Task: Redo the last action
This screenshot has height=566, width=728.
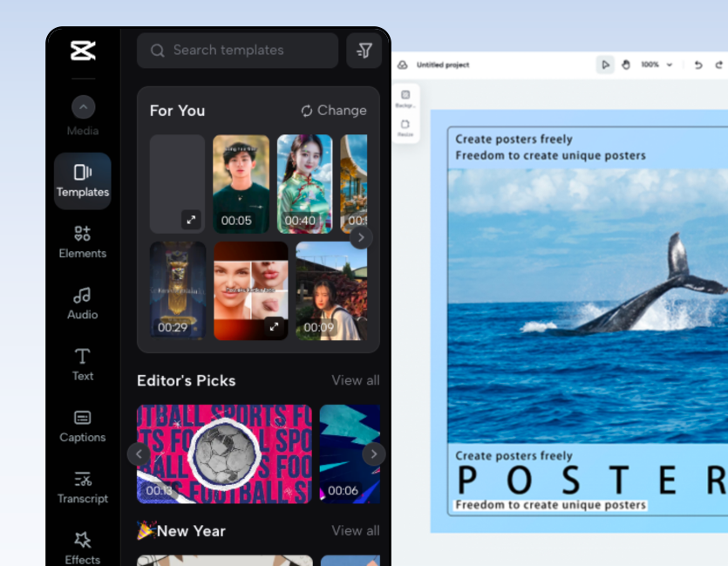Action: tap(719, 65)
